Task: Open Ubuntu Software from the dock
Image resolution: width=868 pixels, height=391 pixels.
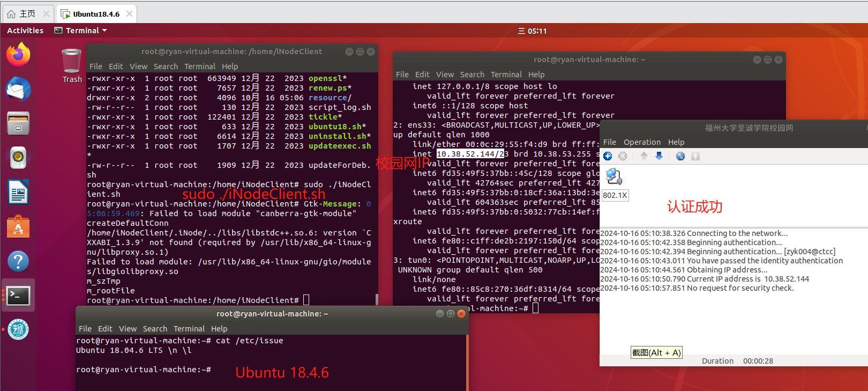Action: pyautogui.click(x=18, y=226)
